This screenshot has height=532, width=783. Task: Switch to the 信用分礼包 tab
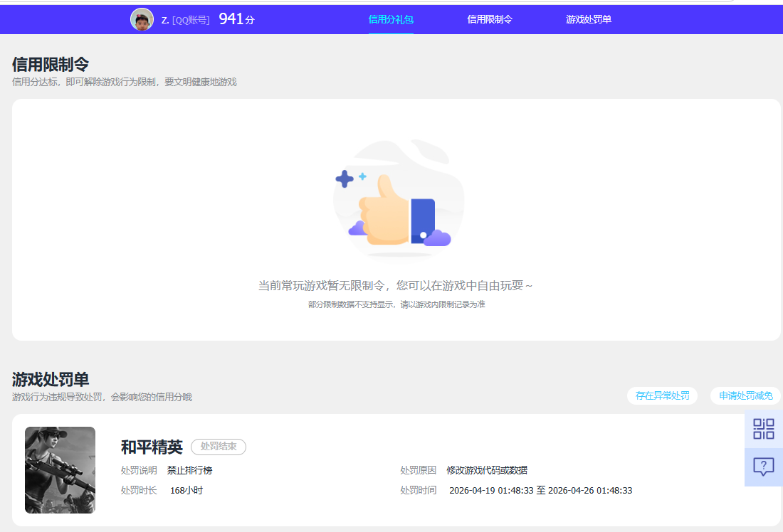391,19
